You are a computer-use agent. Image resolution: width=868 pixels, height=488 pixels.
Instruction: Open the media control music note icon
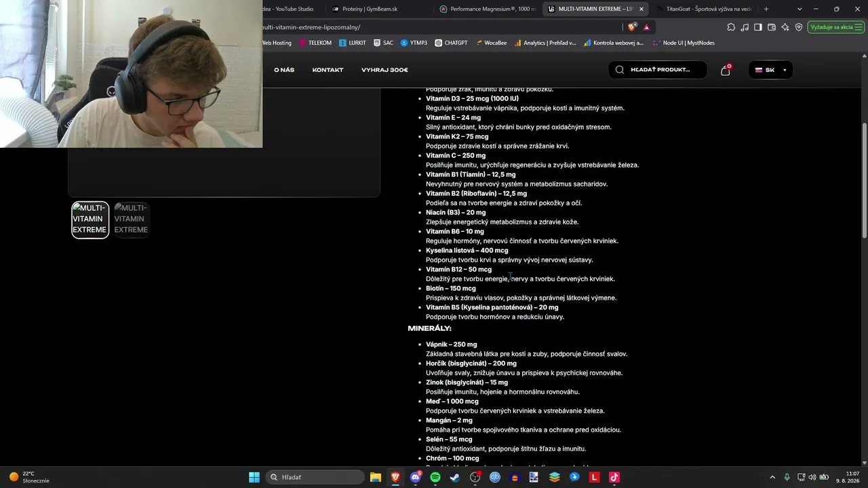coord(745,27)
